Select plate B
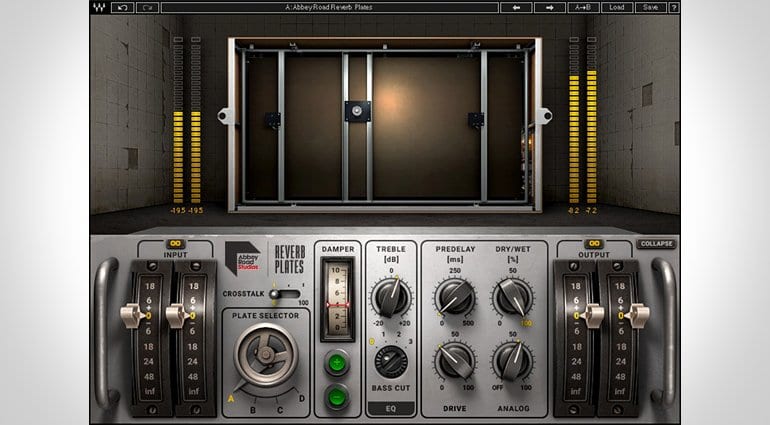The width and height of the screenshot is (770, 425). point(253,410)
